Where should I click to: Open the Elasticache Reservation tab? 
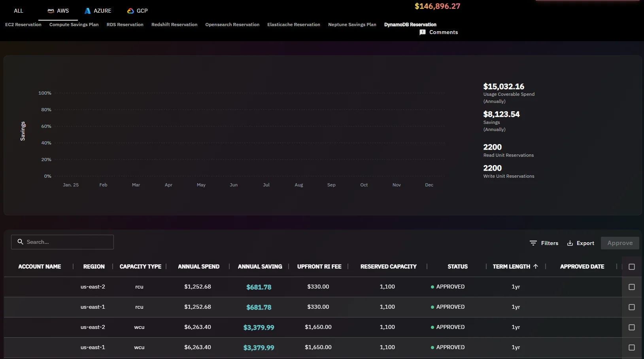[294, 25]
